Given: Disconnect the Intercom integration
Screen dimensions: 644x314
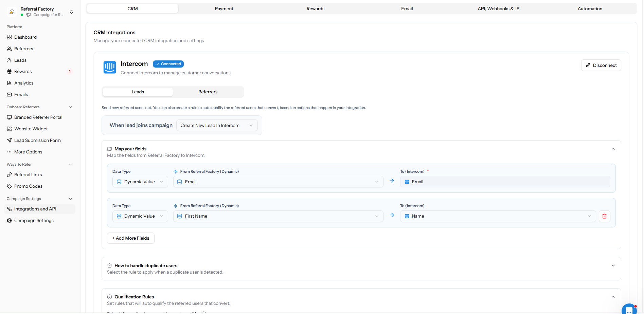Looking at the screenshot, I should (601, 66).
